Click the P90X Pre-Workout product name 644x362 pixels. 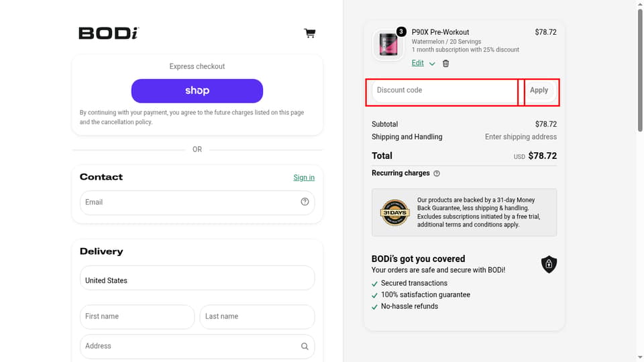point(440,32)
